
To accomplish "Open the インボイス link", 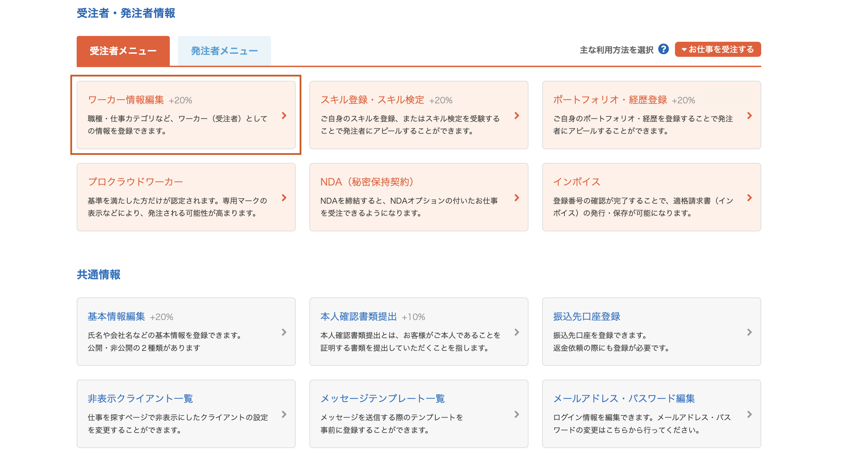I will 577,182.
